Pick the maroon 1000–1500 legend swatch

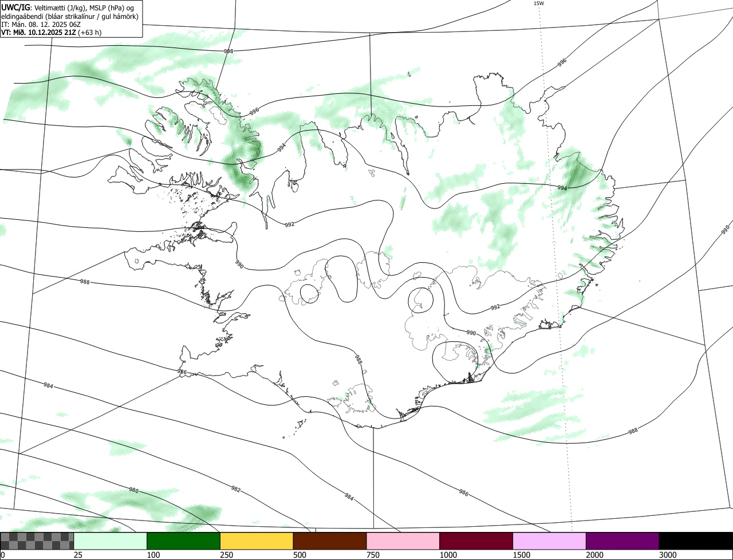[476, 541]
